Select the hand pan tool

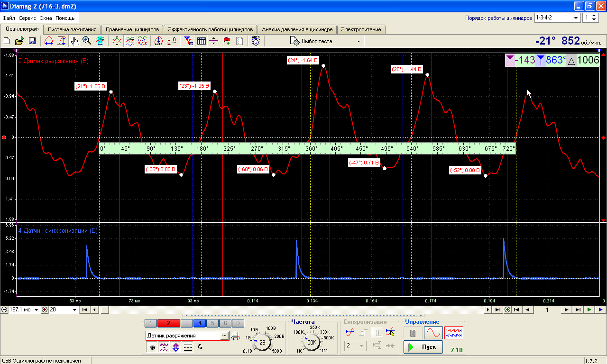click(x=75, y=41)
